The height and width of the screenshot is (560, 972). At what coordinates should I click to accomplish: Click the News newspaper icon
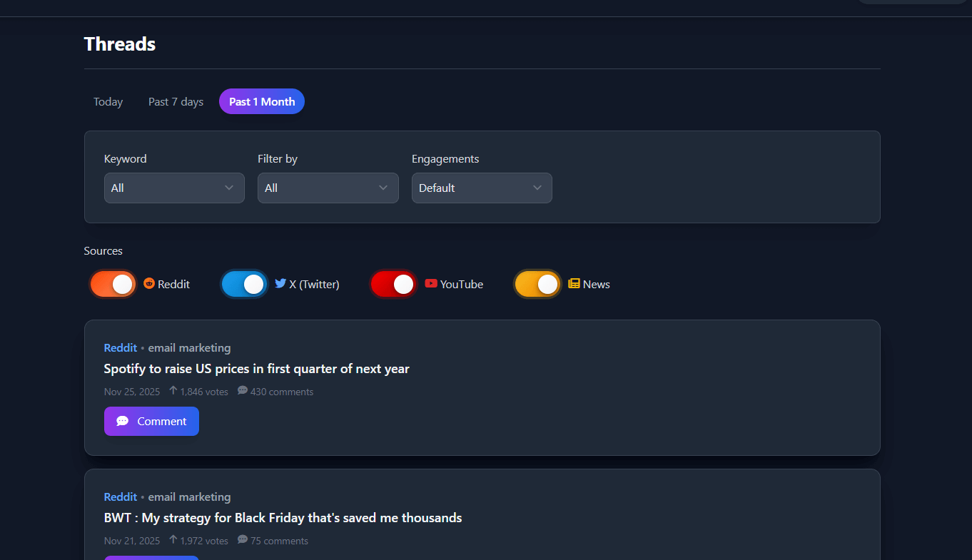pos(574,283)
